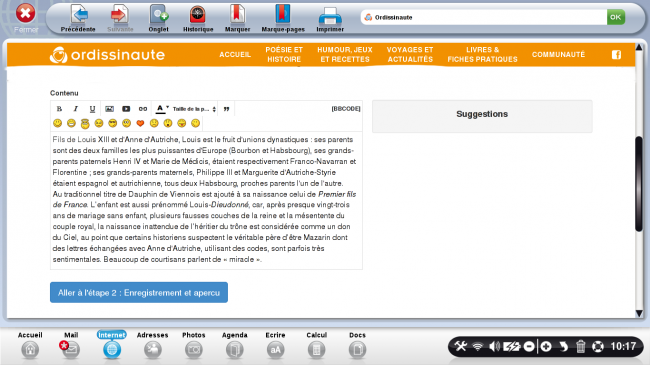Image resolution: width=650 pixels, height=365 pixels.
Task: Open the Agenda application
Action: coord(235,345)
